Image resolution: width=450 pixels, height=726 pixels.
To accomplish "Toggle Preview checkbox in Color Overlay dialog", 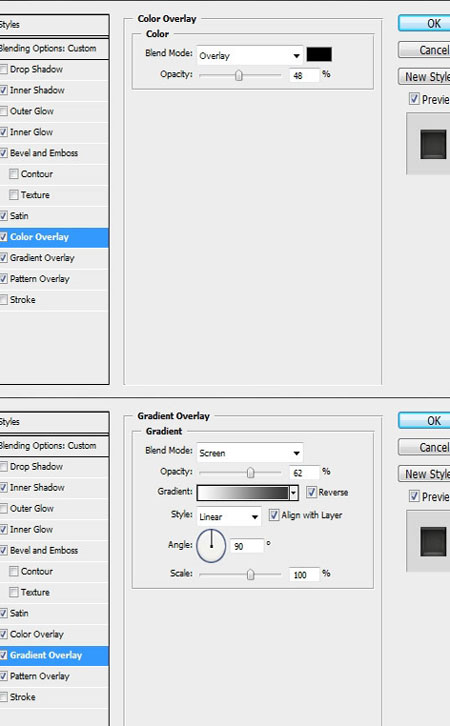I will tap(414, 99).
